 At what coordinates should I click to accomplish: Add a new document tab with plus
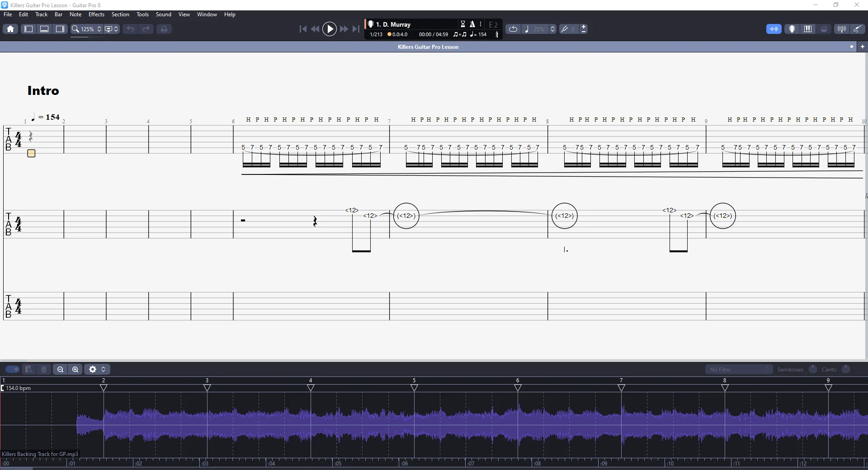click(863, 47)
